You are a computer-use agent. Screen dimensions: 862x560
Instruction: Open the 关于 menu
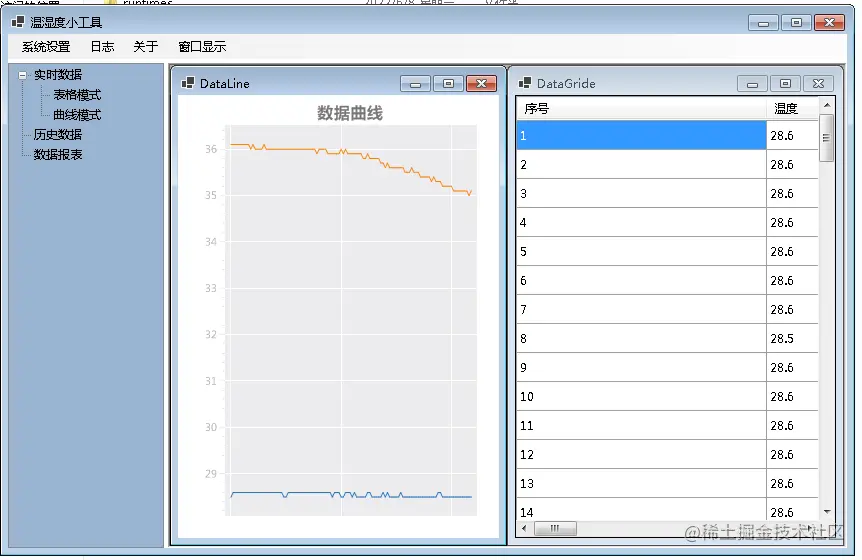click(x=146, y=47)
